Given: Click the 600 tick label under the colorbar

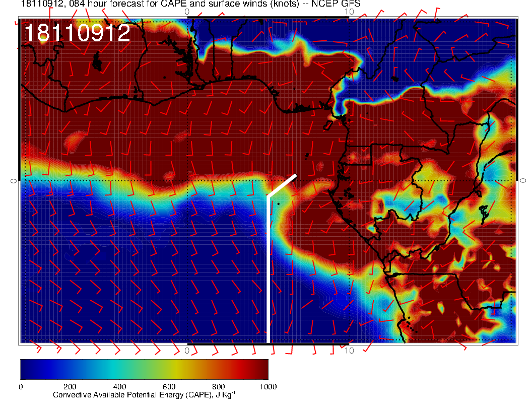Looking at the screenshot, I should tap(169, 387).
